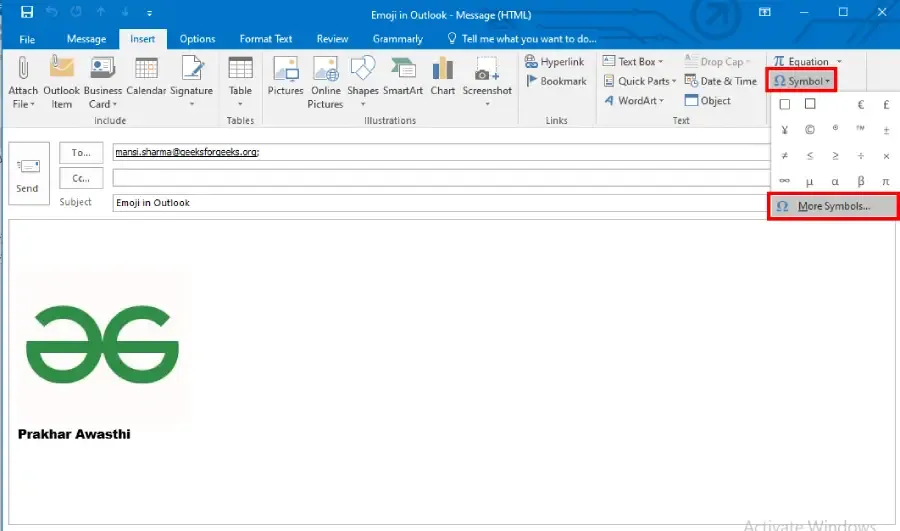Open the Grammarly tab
900x531 pixels.
398,39
